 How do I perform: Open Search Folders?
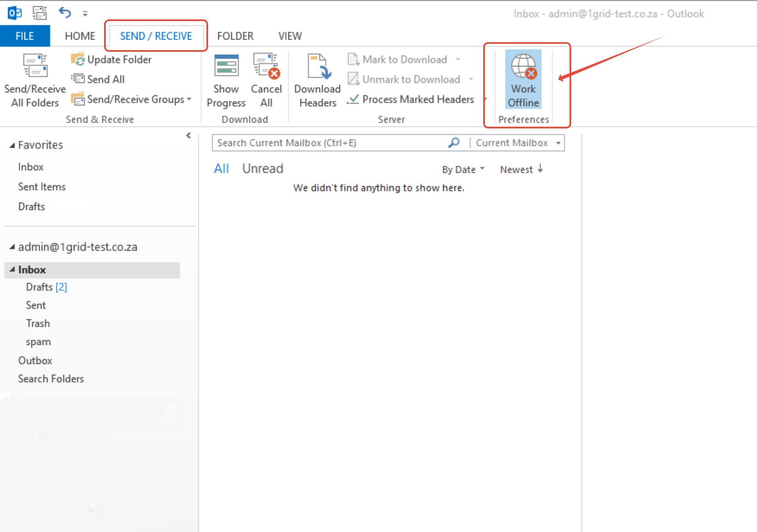click(51, 379)
